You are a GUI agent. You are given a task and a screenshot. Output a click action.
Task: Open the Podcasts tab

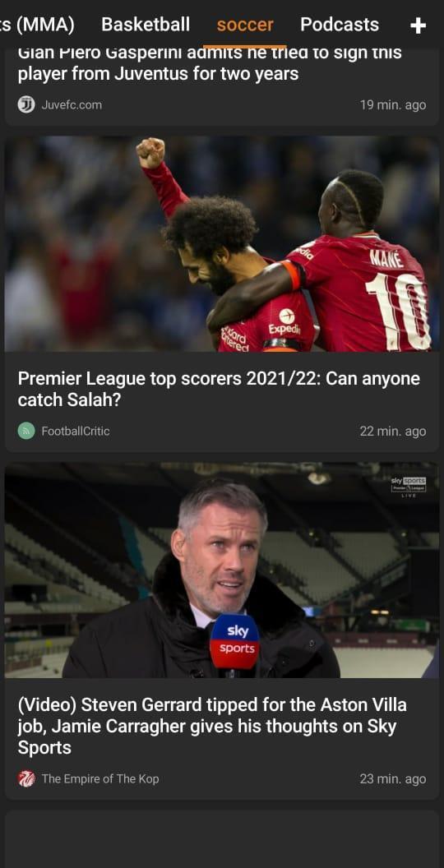click(x=340, y=25)
